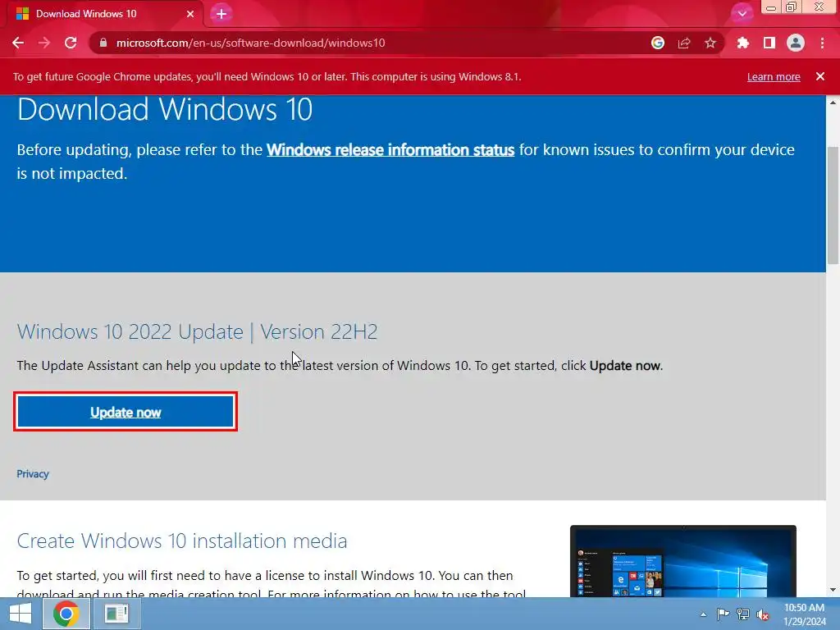Image resolution: width=840 pixels, height=630 pixels.
Task: Click the Google icon in the address bar
Action: click(658, 43)
